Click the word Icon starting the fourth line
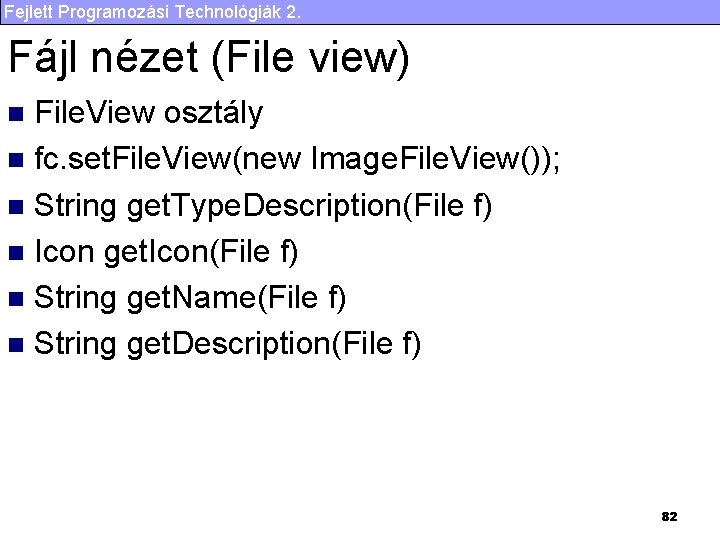 [x=61, y=252]
